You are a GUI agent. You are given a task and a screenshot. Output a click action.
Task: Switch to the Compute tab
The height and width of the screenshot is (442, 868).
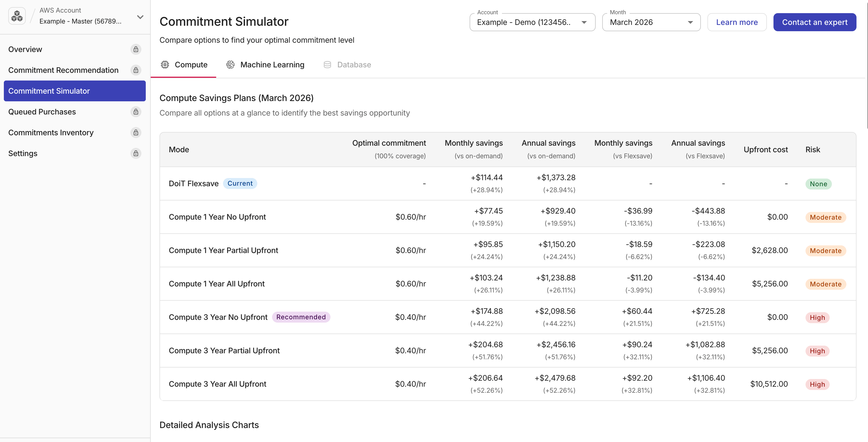[x=184, y=65]
